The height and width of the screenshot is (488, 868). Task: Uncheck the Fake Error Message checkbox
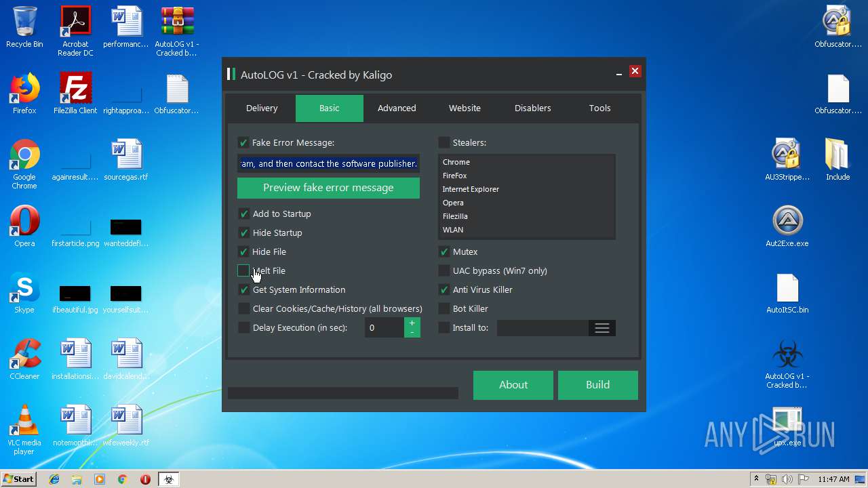point(243,142)
